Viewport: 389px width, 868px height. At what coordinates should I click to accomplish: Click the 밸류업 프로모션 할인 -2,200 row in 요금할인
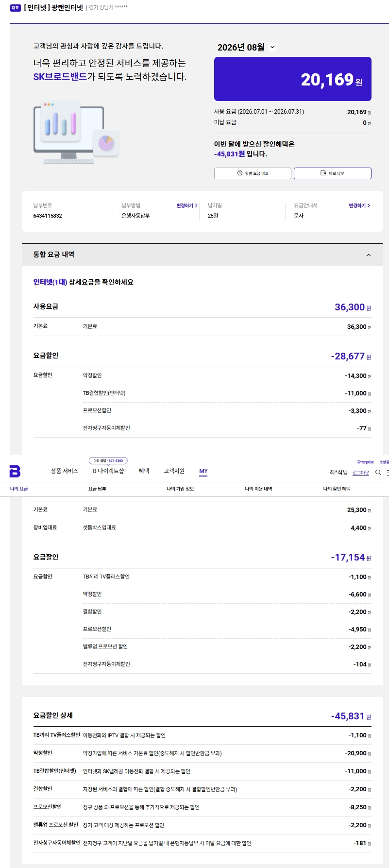[x=227, y=647]
